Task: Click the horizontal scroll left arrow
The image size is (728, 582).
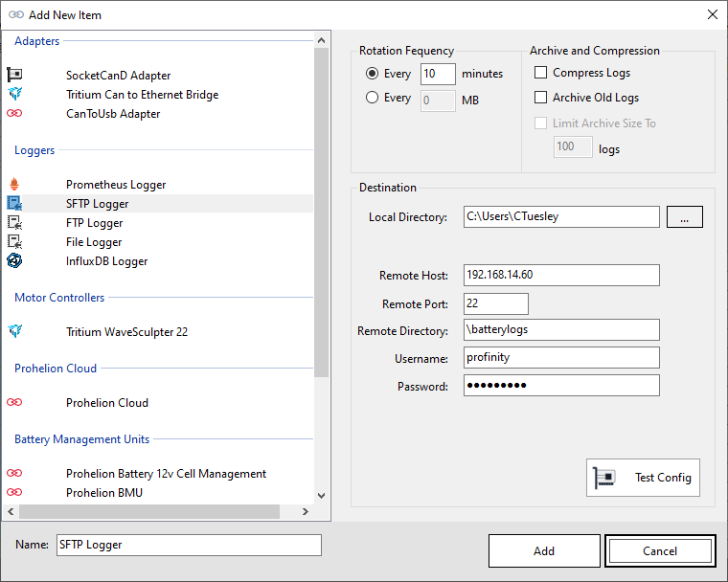Action: (11, 511)
